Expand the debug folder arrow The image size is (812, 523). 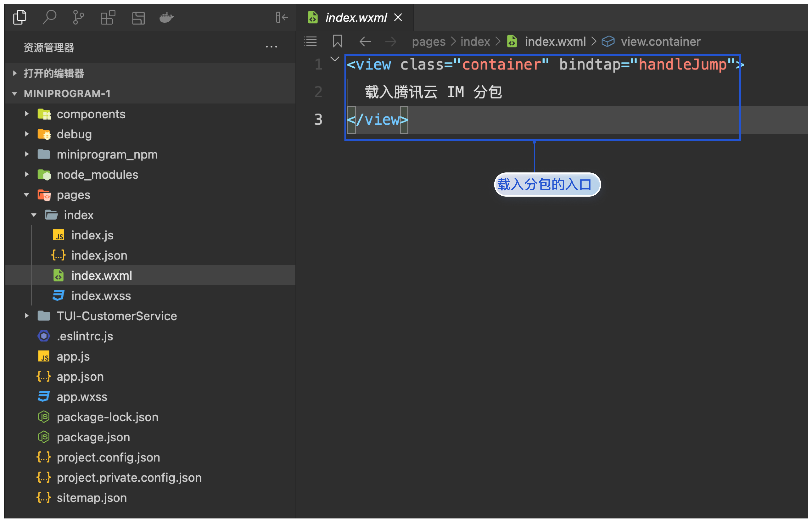[x=27, y=134]
